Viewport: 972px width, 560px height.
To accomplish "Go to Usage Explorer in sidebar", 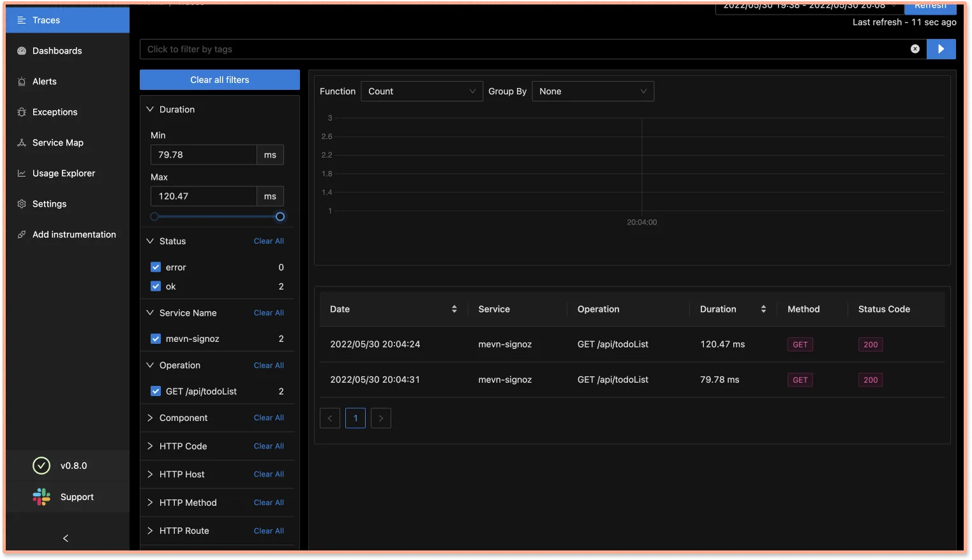I will coord(68,173).
